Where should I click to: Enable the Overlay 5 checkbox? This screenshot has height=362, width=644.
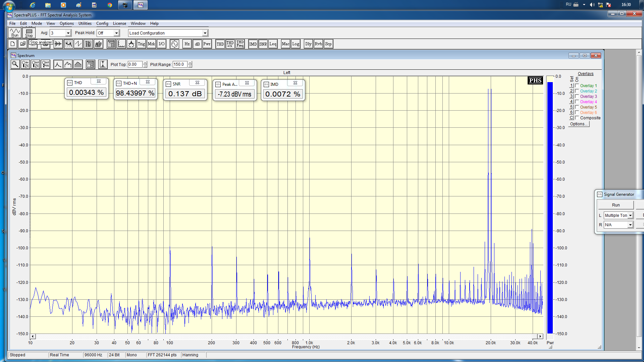pyautogui.click(x=577, y=107)
